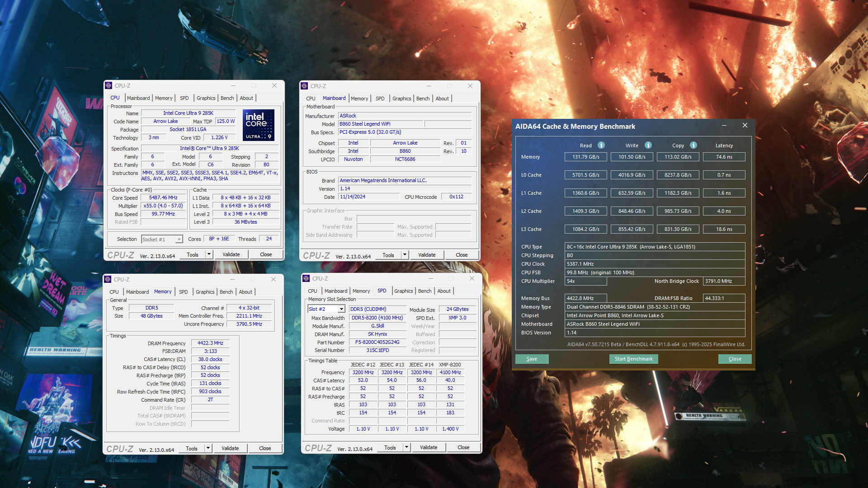Viewport: 868px width, 488px height.
Task: Click the Read info icon in AIDA64
Action: point(601,145)
